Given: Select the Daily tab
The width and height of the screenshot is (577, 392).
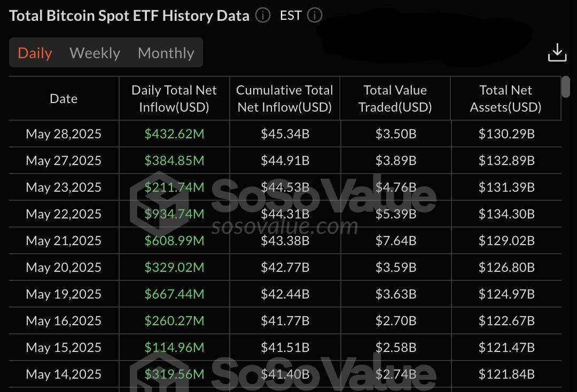Looking at the screenshot, I should 35,53.
